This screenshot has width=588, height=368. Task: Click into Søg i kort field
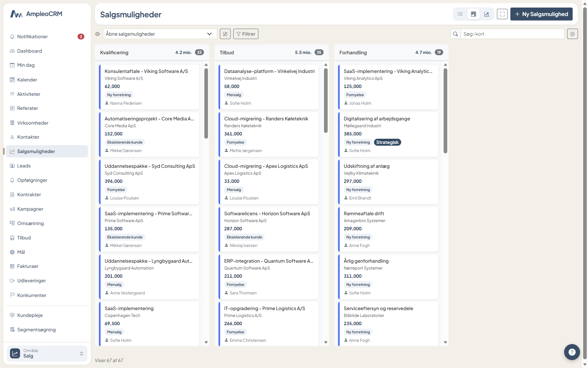click(512, 34)
